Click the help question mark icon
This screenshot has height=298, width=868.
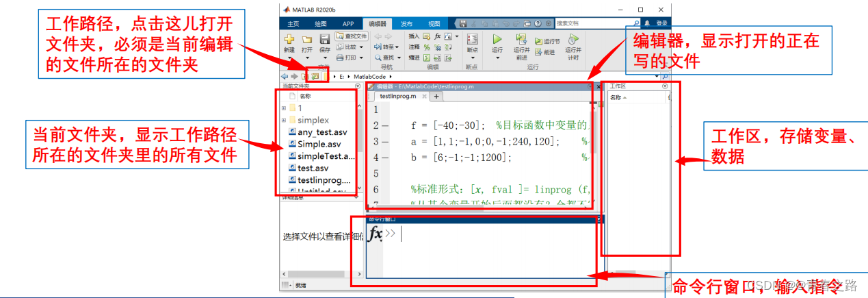[538, 23]
